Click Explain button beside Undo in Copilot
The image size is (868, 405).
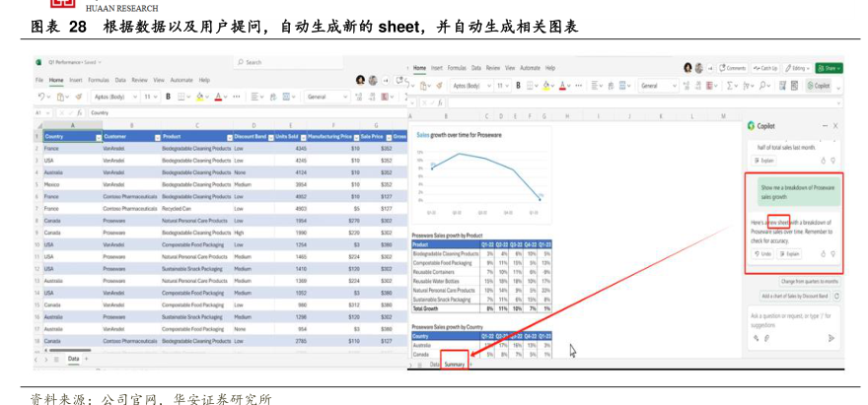tap(789, 254)
